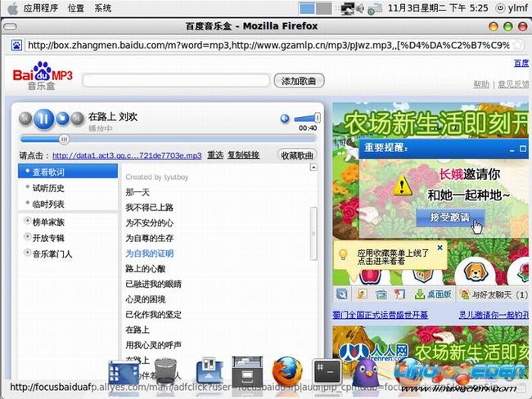Switch to the second workspace
The width and height of the screenshot is (532, 399).
coord(324,8)
